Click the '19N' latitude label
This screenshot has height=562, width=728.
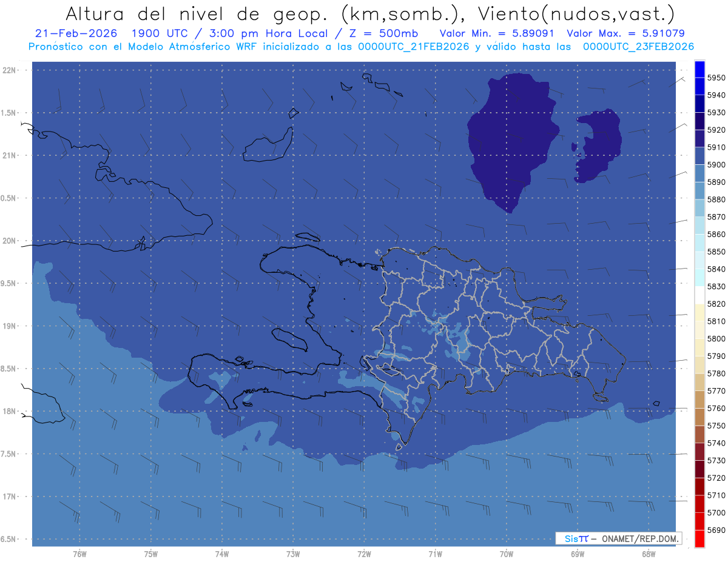click(10, 326)
